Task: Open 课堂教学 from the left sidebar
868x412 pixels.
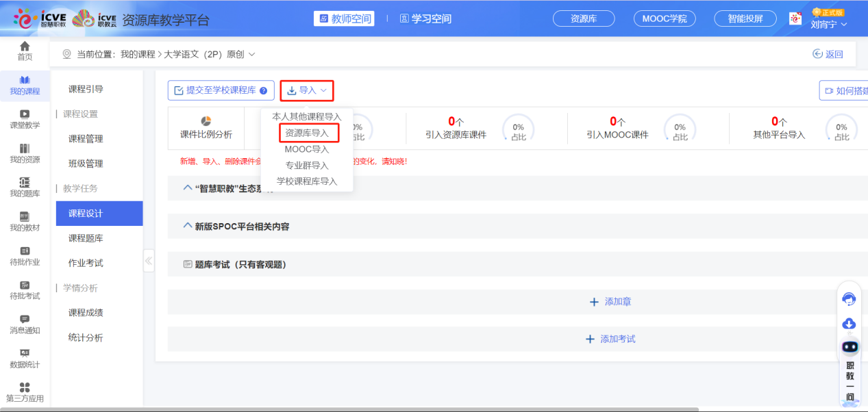Action: pyautogui.click(x=25, y=114)
